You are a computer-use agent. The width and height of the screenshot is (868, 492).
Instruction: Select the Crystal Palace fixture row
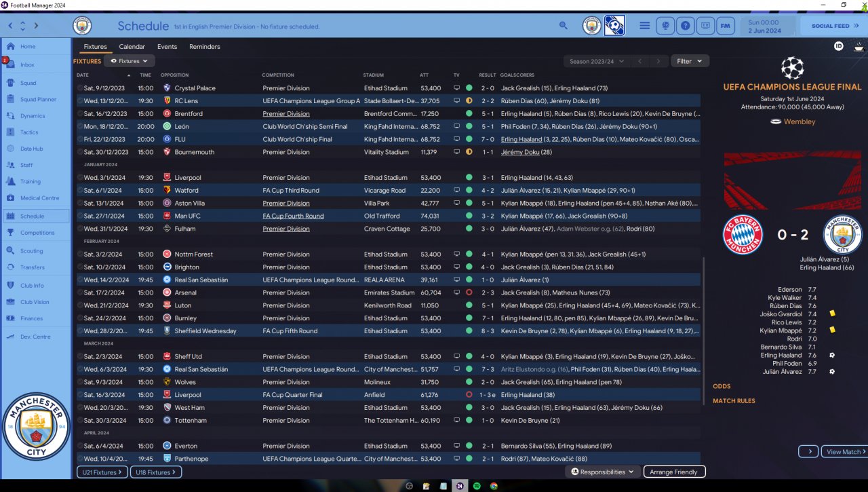coord(389,88)
